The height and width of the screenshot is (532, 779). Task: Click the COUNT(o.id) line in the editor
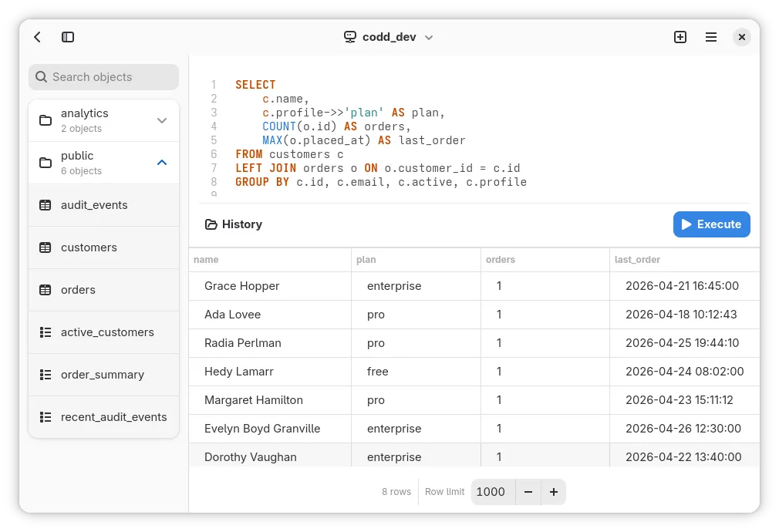click(336, 126)
